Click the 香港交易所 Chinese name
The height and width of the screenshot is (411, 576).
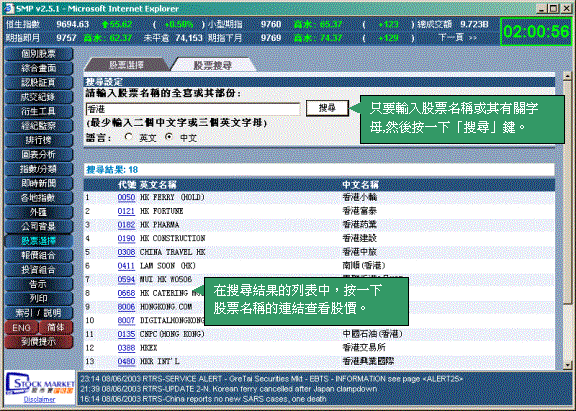coord(364,348)
